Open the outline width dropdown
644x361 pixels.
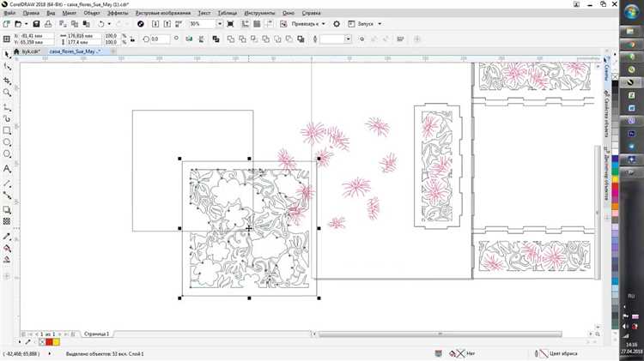(x=348, y=39)
